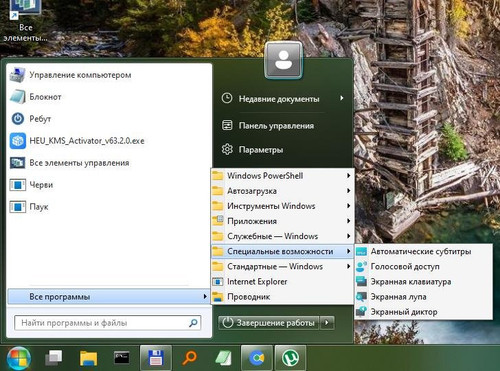The height and width of the screenshot is (371, 500).
Task: Open Голосовой доступ
Action: (x=423, y=266)
